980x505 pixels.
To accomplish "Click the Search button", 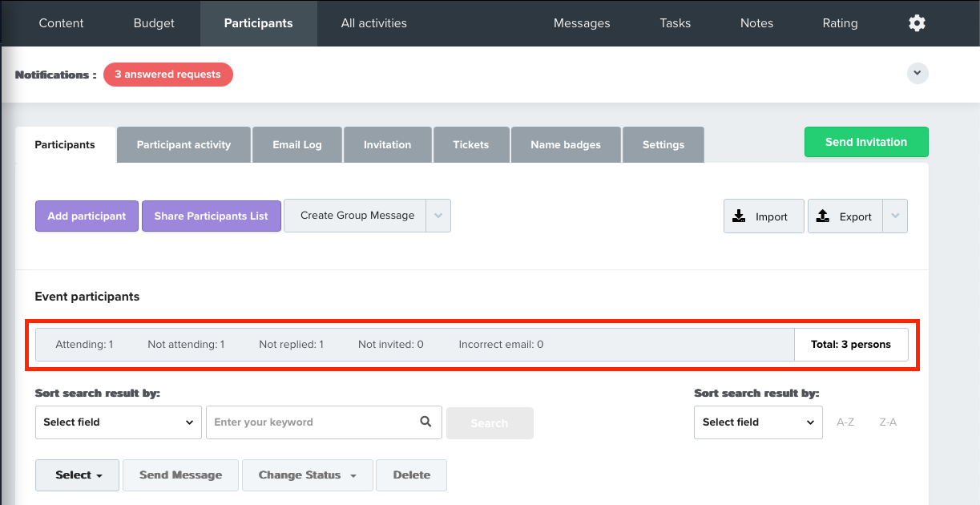I will [x=490, y=423].
